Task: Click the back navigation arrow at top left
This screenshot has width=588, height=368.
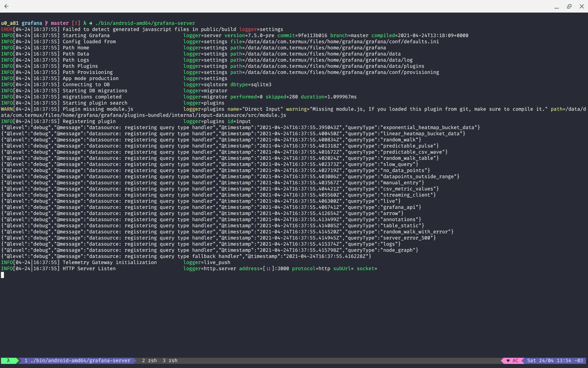Action: coord(6,6)
